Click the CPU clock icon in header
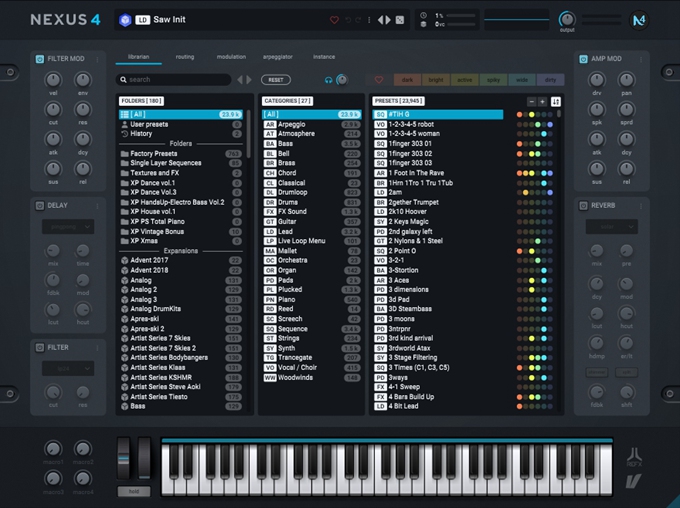Image resolution: width=680 pixels, height=508 pixels. point(423,15)
